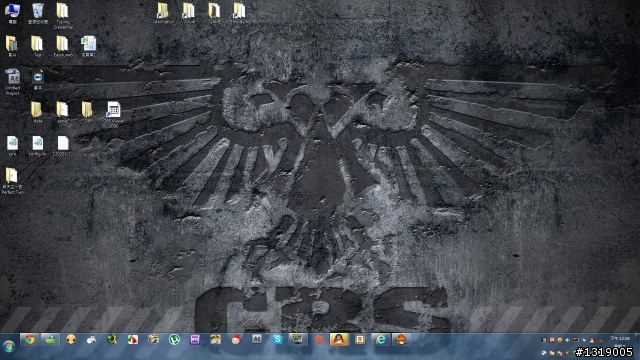The image size is (640, 360).
Task: Open Skype from the taskbar
Action: pyautogui.click(x=278, y=339)
